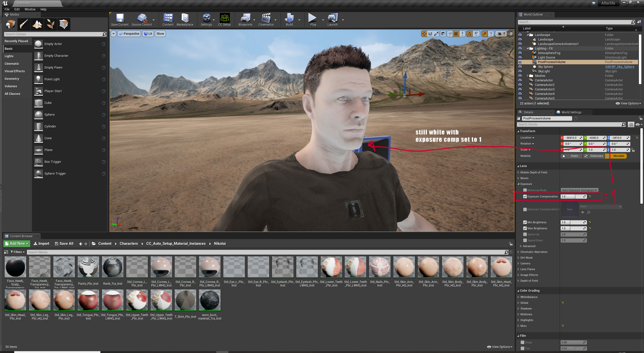The width and height of the screenshot is (644, 353).
Task: Open the Help menu
Action: point(43,9)
